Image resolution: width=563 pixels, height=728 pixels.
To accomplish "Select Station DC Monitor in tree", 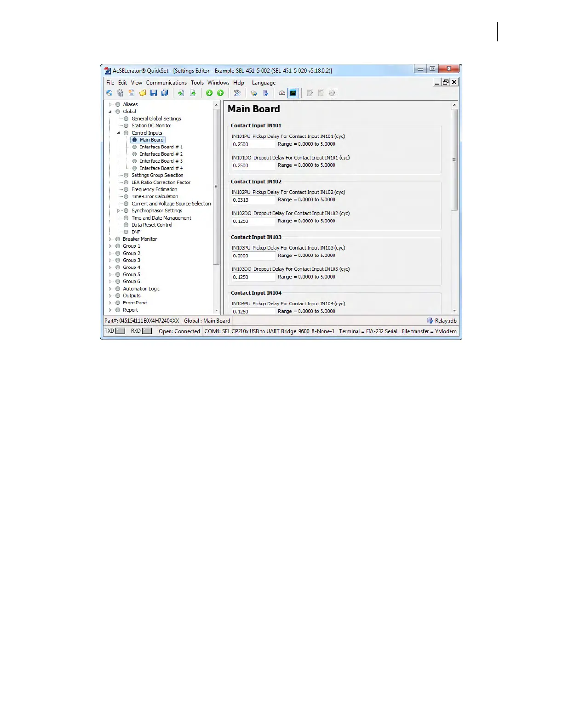I will [151, 125].
